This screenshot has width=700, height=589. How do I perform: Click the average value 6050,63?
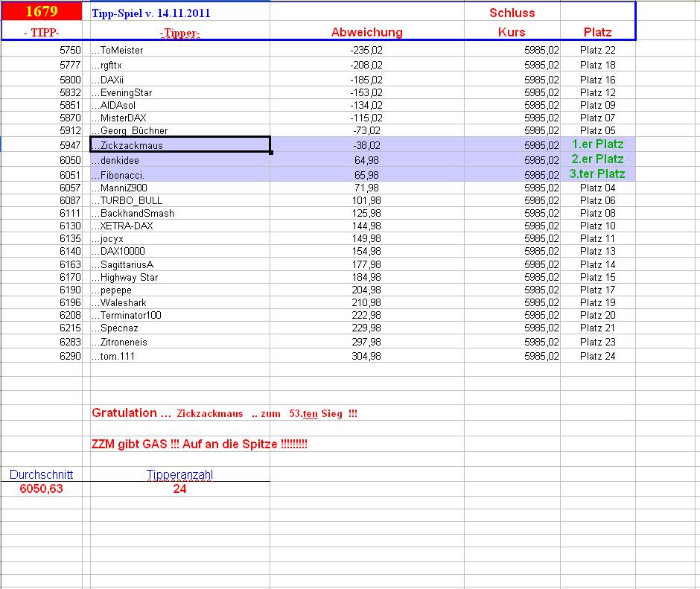click(x=42, y=488)
